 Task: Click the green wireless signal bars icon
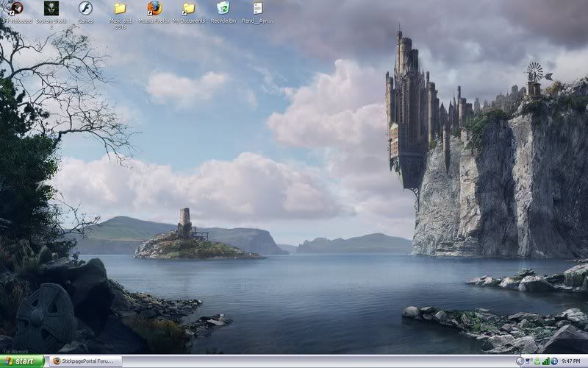pyautogui.click(x=545, y=361)
